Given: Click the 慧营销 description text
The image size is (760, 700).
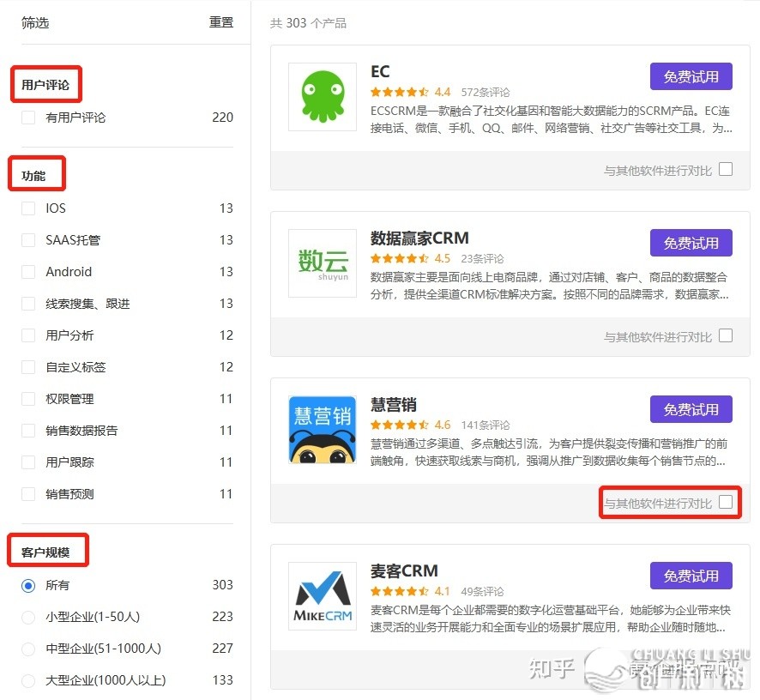Looking at the screenshot, I should click(x=549, y=452).
